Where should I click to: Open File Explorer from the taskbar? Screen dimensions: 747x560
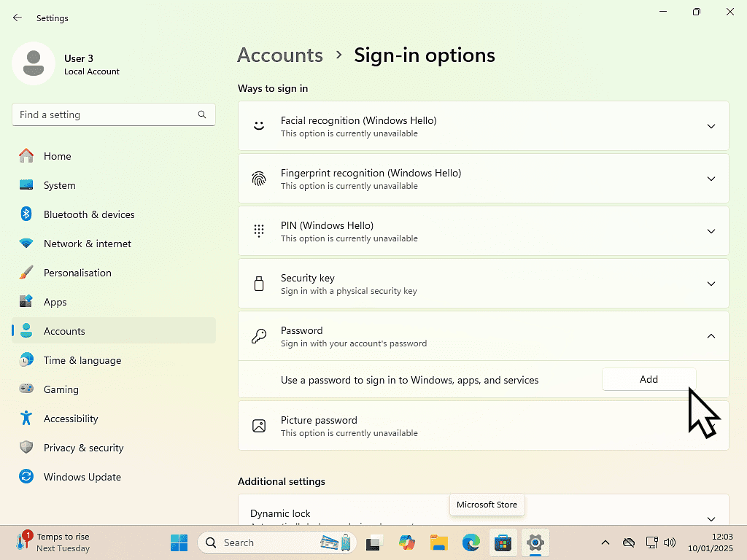438,542
